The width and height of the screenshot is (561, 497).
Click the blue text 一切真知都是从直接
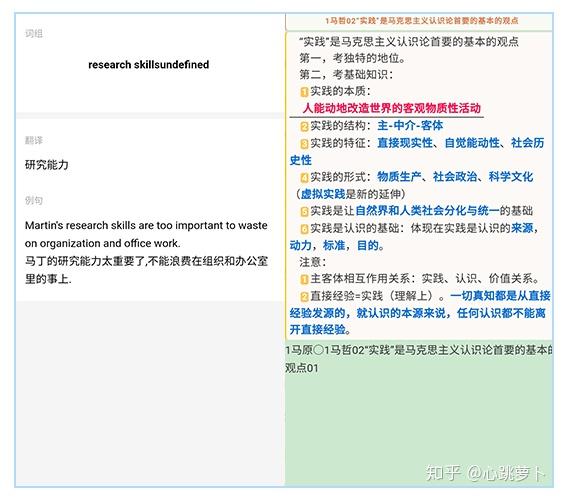[x=501, y=296]
